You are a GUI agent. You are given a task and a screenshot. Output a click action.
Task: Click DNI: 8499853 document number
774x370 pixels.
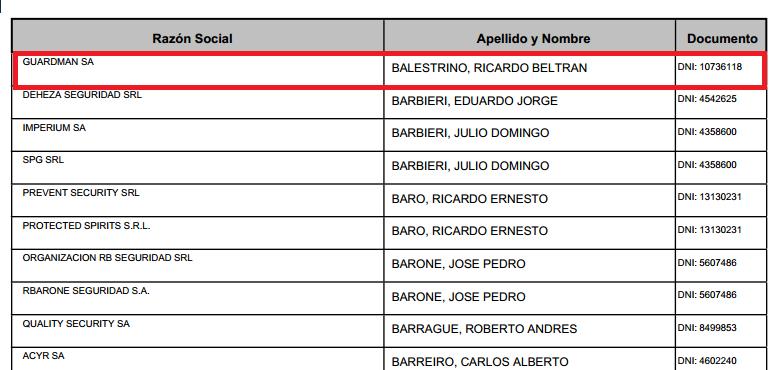point(707,328)
